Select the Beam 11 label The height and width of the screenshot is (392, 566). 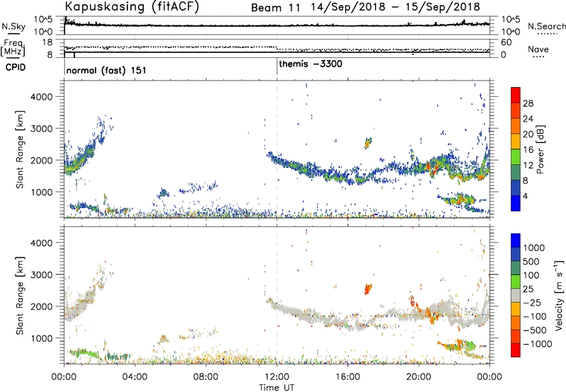point(275,8)
